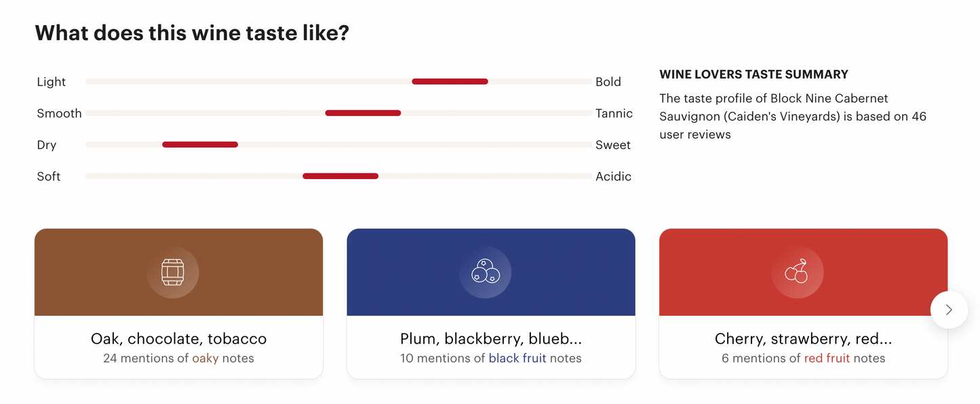The width and height of the screenshot is (980, 404).
Task: Click the Soft to Acidic slider bar
Action: point(340,176)
